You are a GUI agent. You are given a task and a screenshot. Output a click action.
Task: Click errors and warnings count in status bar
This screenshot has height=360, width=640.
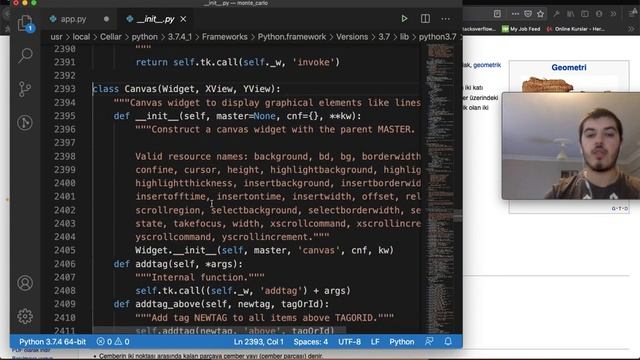pos(113,342)
